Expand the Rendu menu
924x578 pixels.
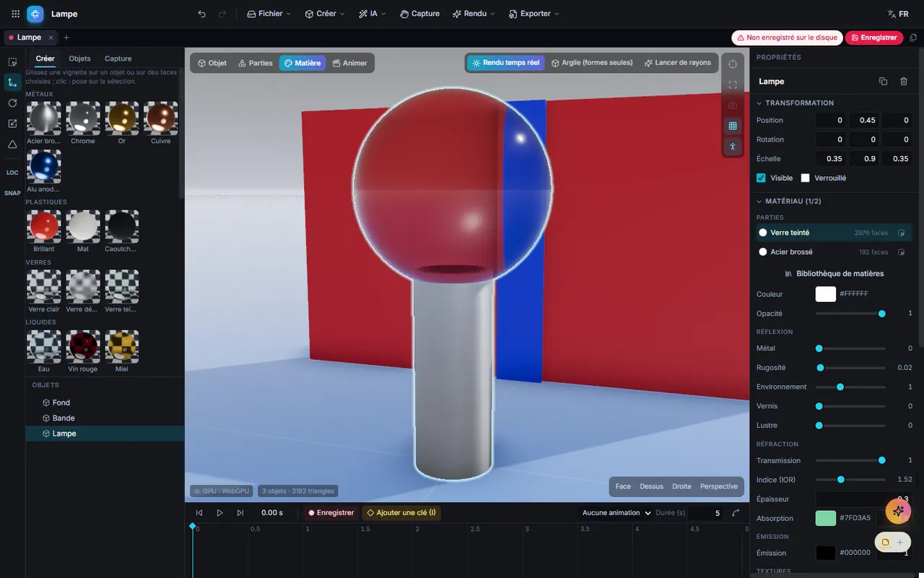point(474,14)
